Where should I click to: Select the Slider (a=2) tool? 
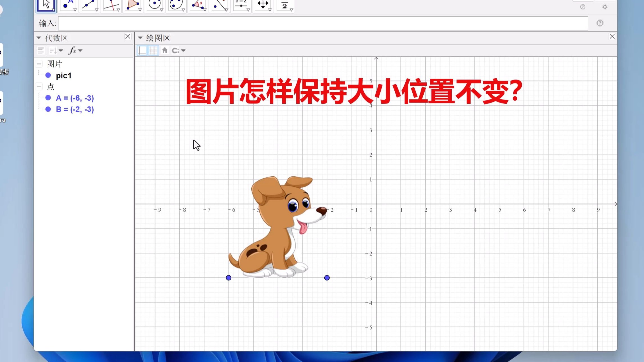click(x=241, y=4)
